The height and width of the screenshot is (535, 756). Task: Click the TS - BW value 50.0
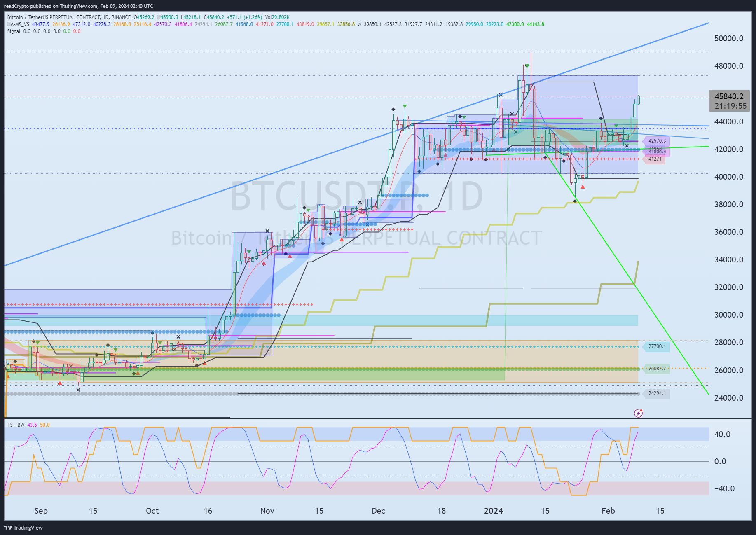[x=45, y=425]
